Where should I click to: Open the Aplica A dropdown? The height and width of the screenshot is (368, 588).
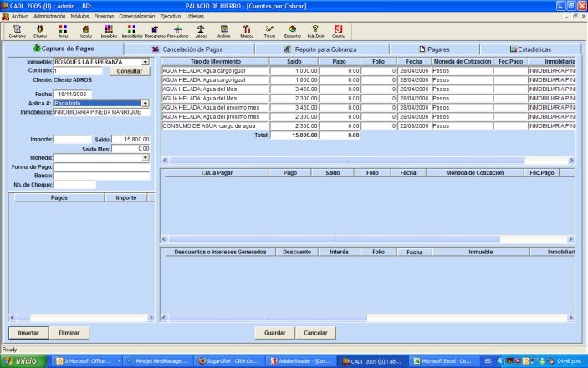point(146,104)
